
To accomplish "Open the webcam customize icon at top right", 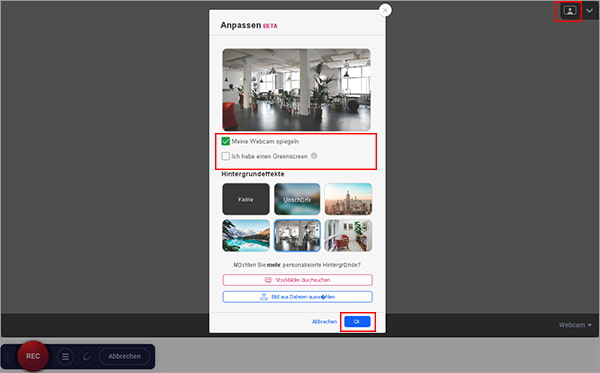I will (x=569, y=11).
